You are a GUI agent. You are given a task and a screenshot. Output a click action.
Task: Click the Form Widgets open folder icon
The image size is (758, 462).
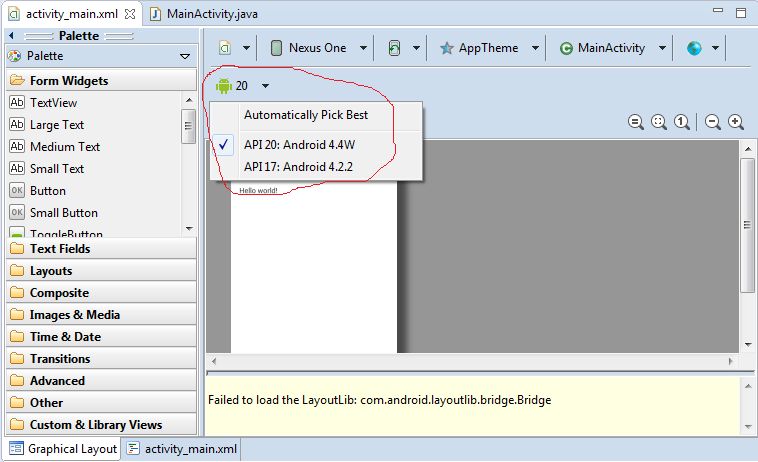[17, 80]
